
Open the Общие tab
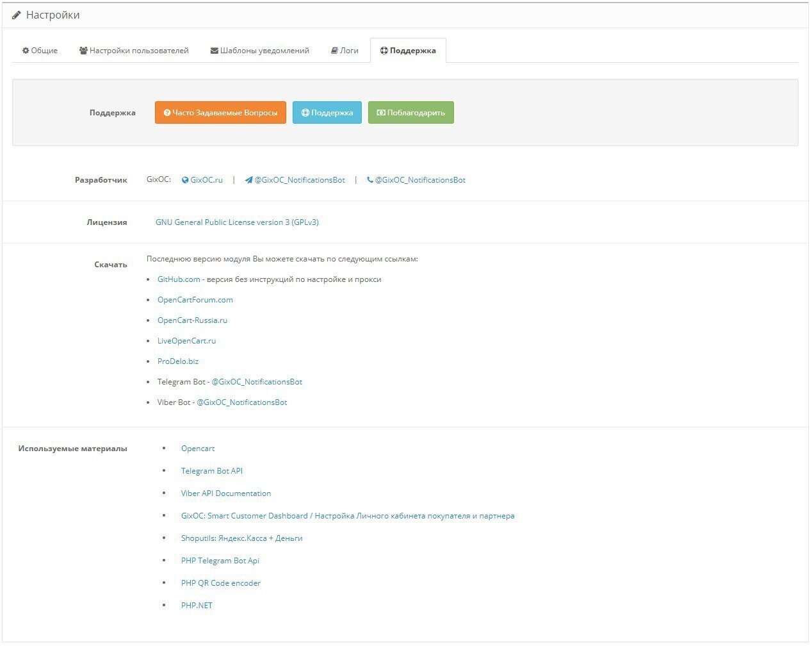[x=40, y=51]
